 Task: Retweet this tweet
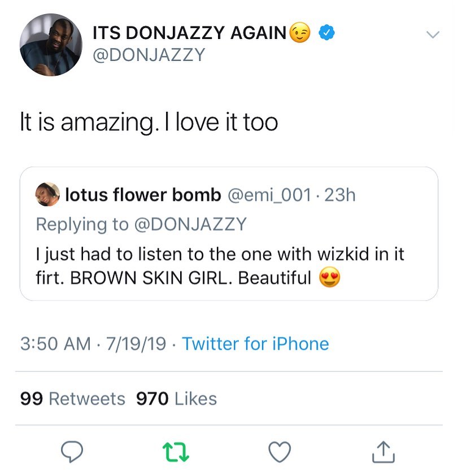coord(176,451)
